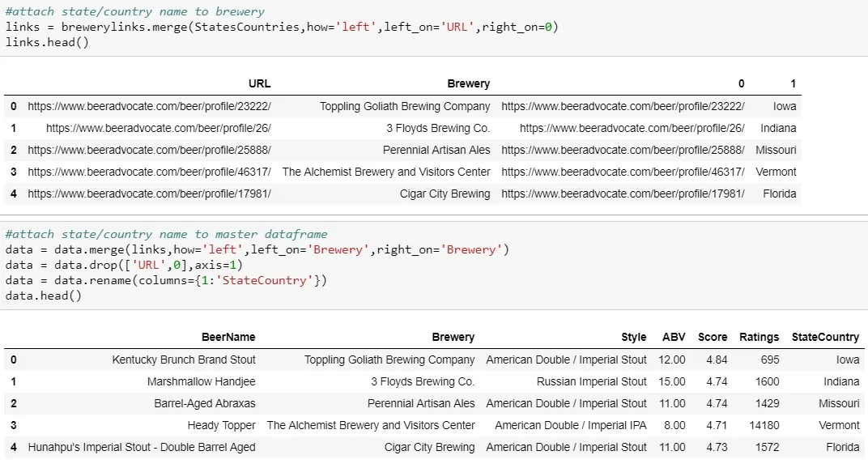Click the Score value 4.71

(717, 425)
